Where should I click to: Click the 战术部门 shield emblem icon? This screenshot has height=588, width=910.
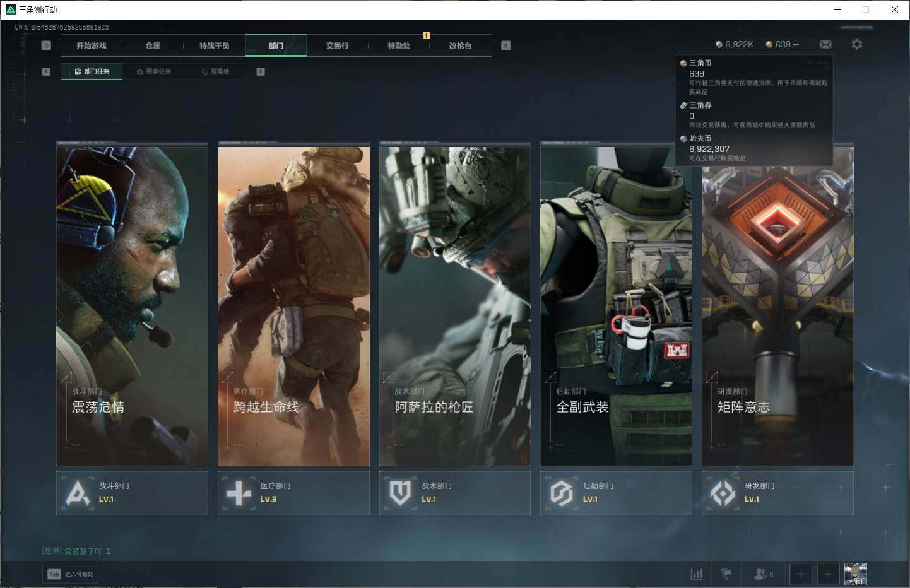click(x=400, y=493)
